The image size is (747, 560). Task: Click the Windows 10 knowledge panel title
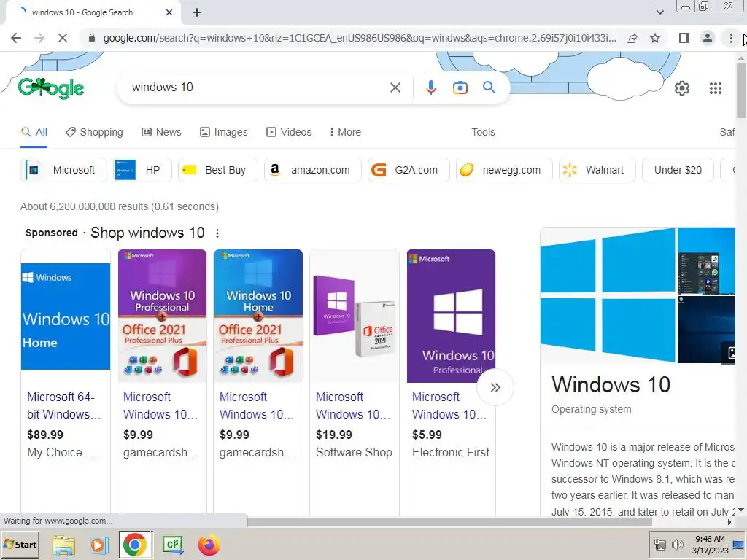pyautogui.click(x=611, y=385)
